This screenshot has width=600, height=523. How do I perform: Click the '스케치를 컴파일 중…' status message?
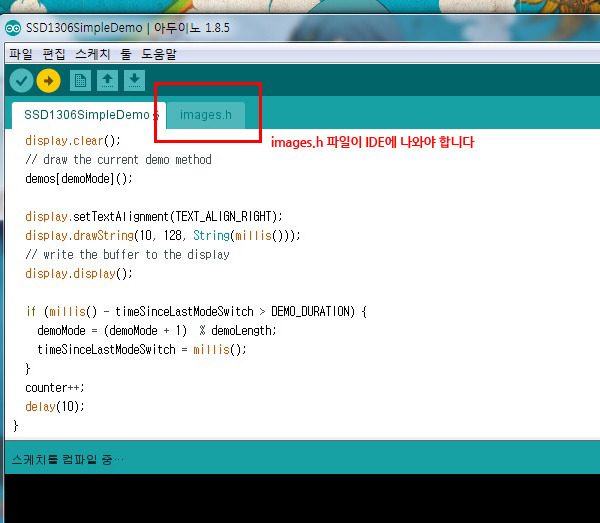pos(68,459)
